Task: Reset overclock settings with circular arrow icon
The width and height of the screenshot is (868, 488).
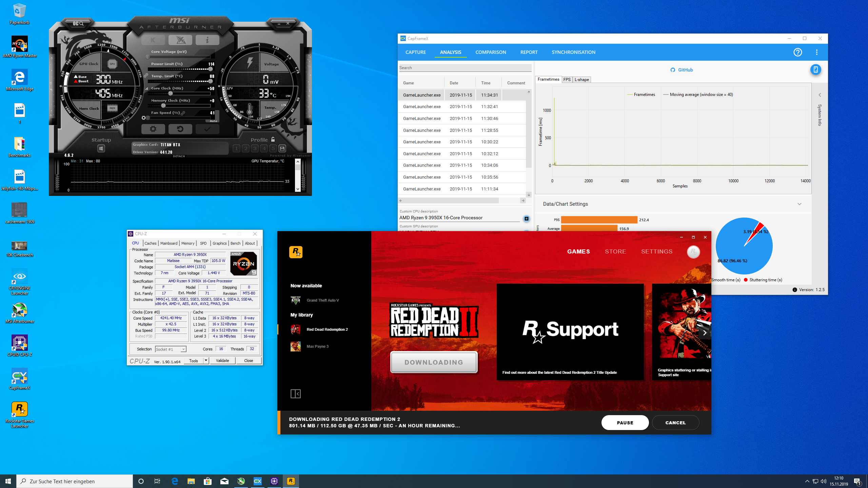Action: pos(180,129)
